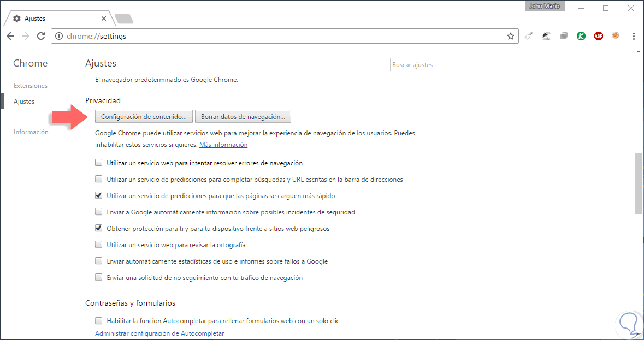The height and width of the screenshot is (340, 644).
Task: Click the scrollbar up arrow
Action: 639,51
